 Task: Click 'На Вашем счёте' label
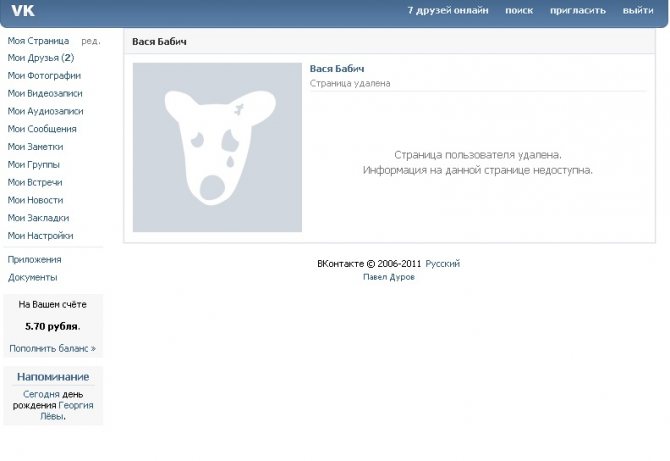point(53,305)
